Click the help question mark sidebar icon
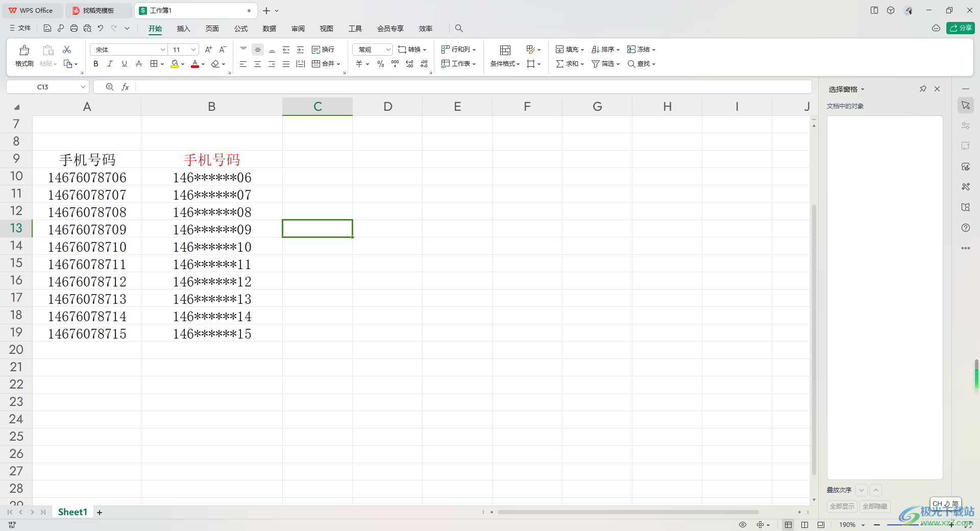 (966, 228)
